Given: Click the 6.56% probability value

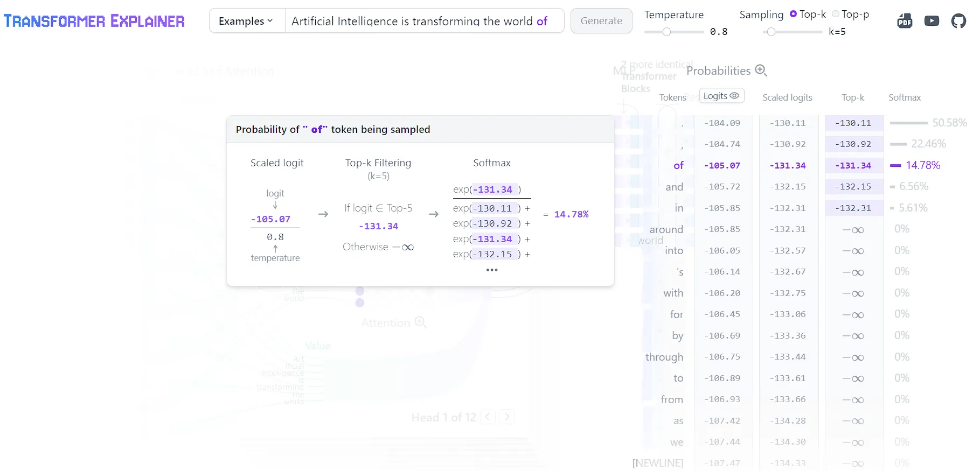Looking at the screenshot, I should pos(914,186).
